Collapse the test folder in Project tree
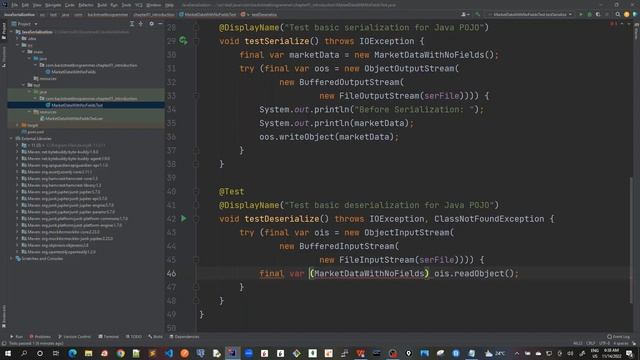The width and height of the screenshot is (640, 360). 24,85
